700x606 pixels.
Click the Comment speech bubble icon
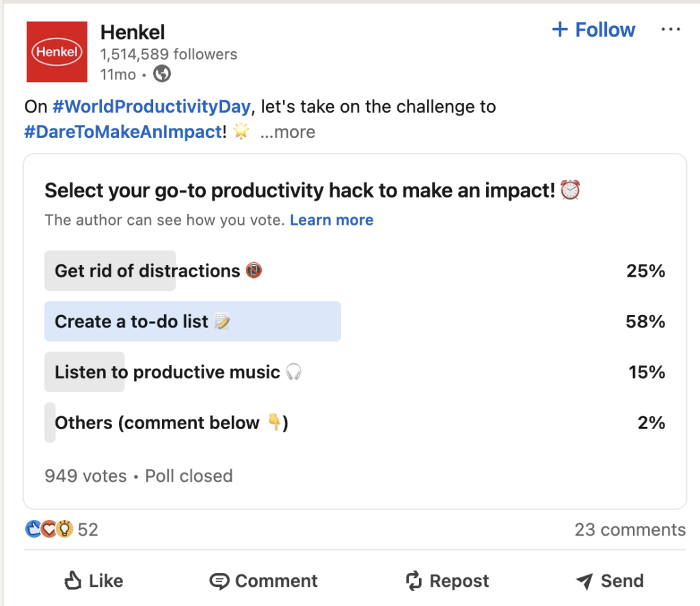[x=219, y=581]
